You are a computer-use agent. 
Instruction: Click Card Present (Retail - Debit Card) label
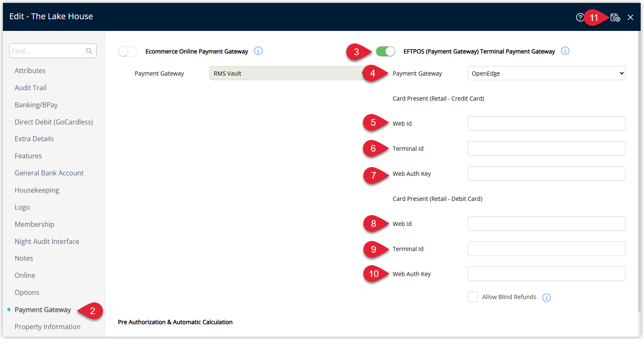437,199
